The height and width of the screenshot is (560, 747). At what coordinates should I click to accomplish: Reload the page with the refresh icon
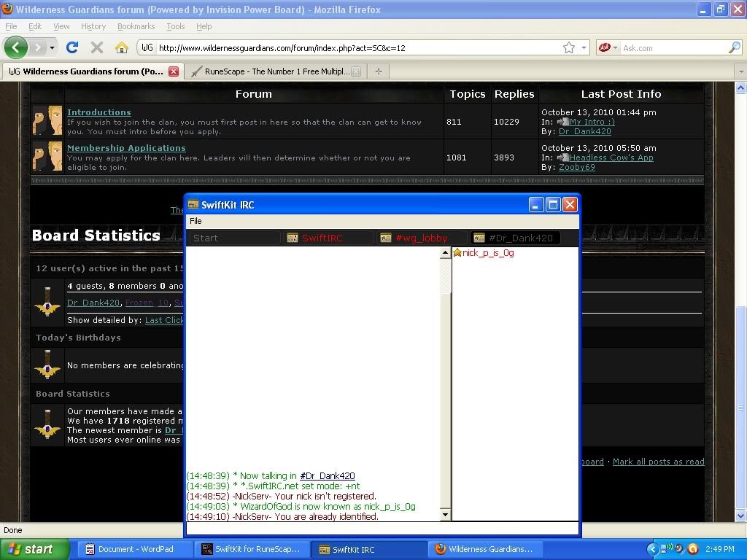click(72, 47)
